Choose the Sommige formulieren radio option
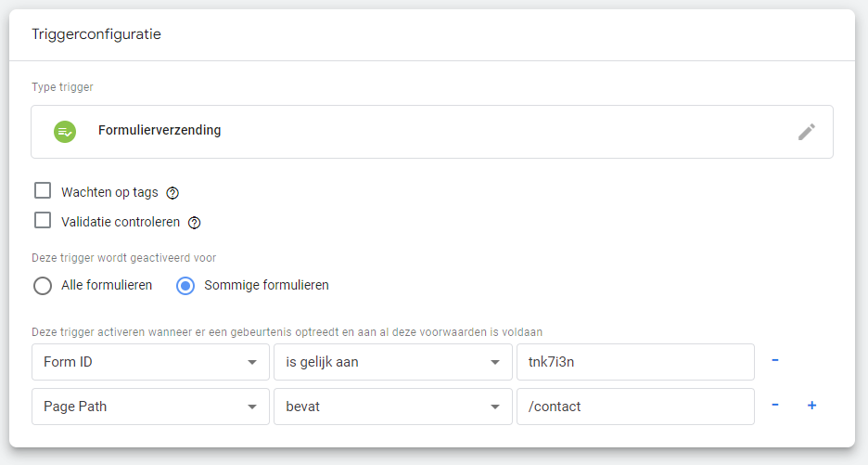868x465 pixels. [185, 286]
